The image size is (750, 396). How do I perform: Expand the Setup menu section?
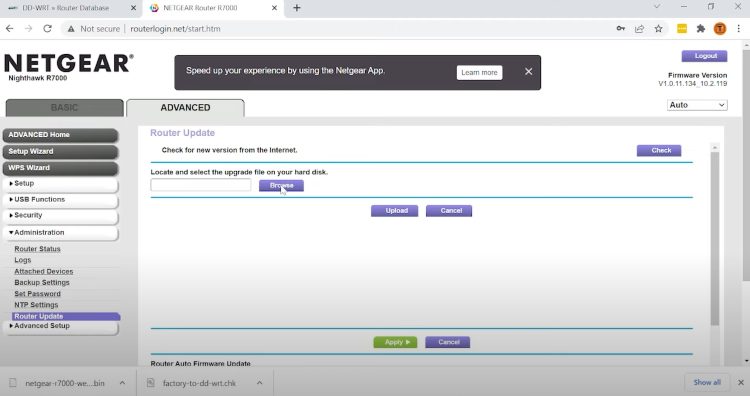click(x=60, y=184)
